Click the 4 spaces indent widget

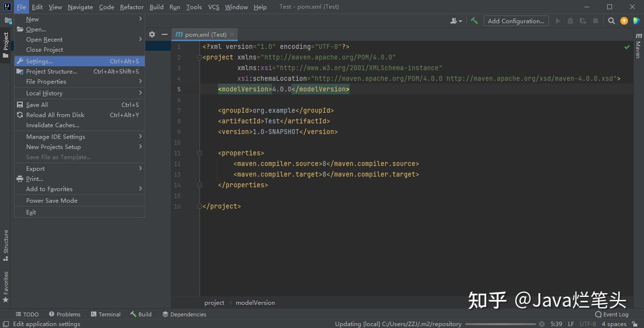[x=614, y=324]
